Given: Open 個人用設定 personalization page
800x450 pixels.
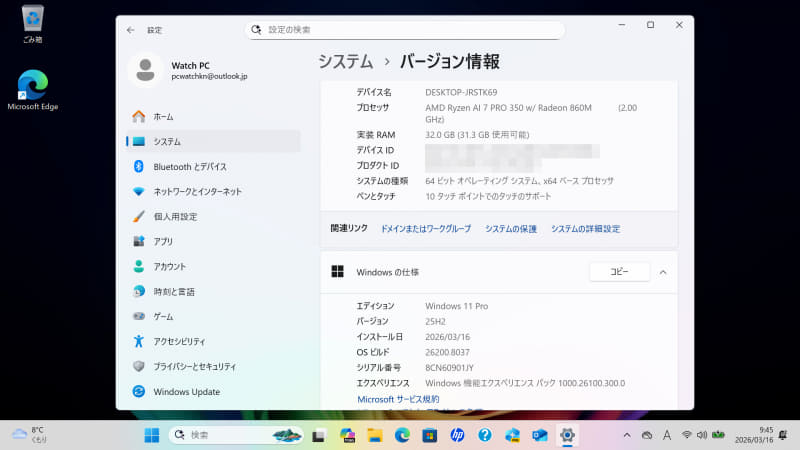Looking at the screenshot, I should 213,217.
